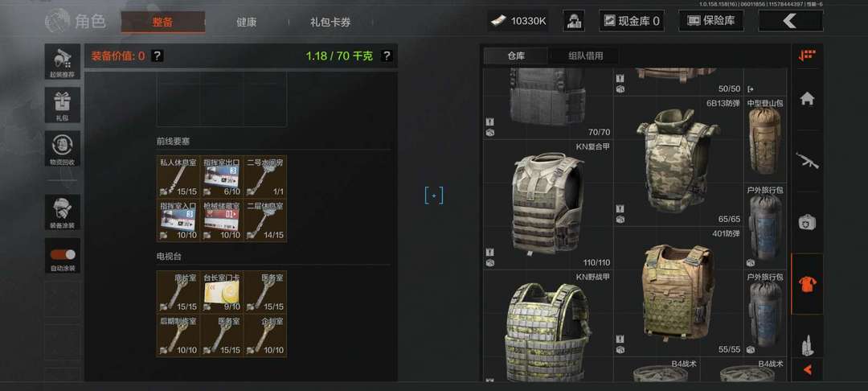The height and width of the screenshot is (391, 868).
Task: Select the 台长室门卡 keycard item
Action: point(222,292)
